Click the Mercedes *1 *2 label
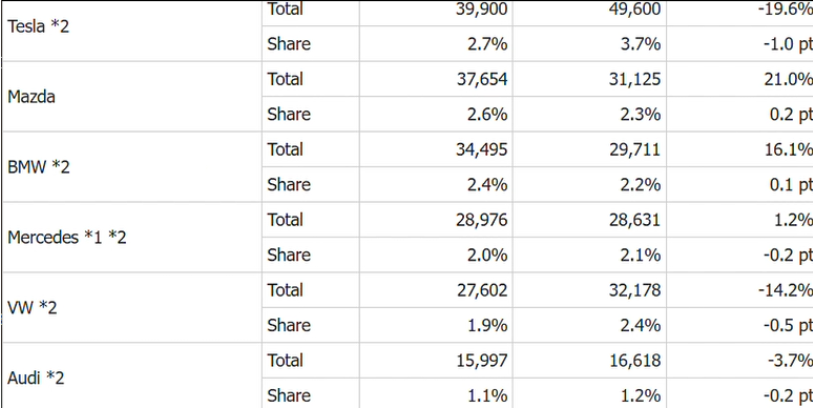The width and height of the screenshot is (813, 408). coord(67,237)
